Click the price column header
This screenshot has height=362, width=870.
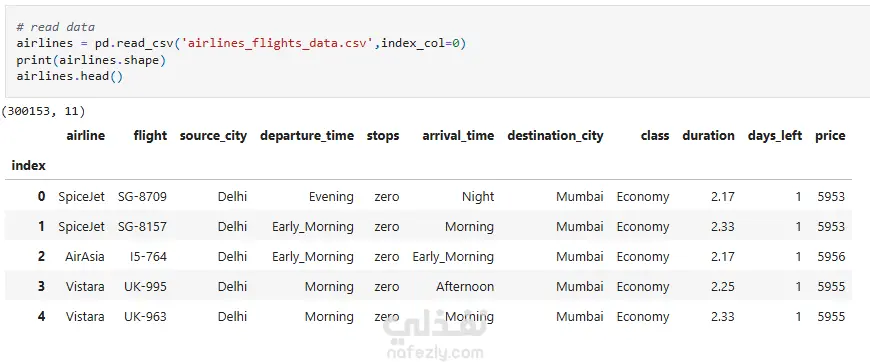click(x=830, y=136)
